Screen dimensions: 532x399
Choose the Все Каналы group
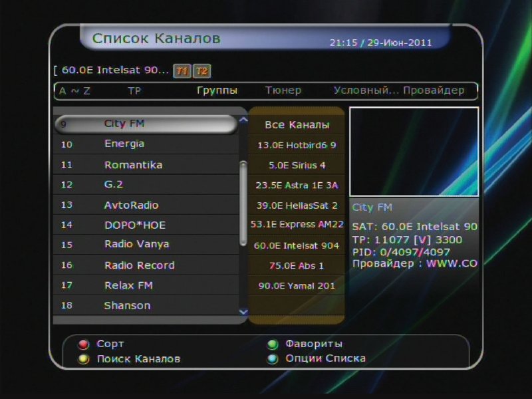(297, 125)
